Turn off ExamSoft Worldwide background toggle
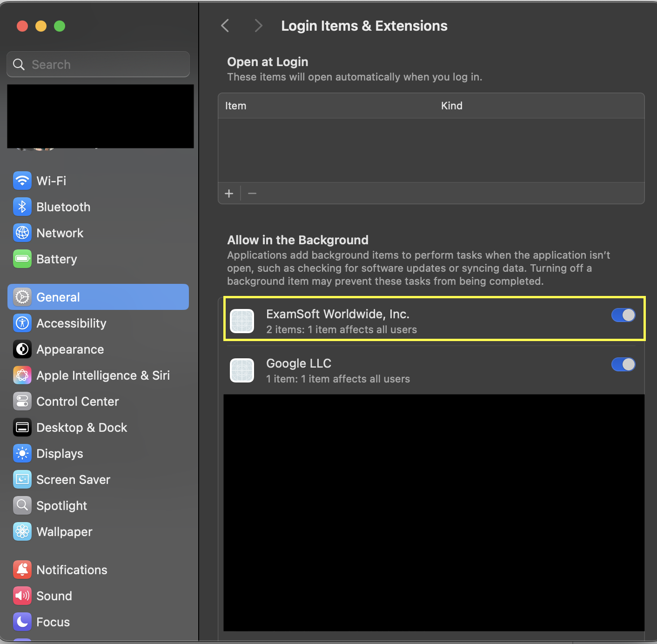The height and width of the screenshot is (644, 657). coord(623,315)
